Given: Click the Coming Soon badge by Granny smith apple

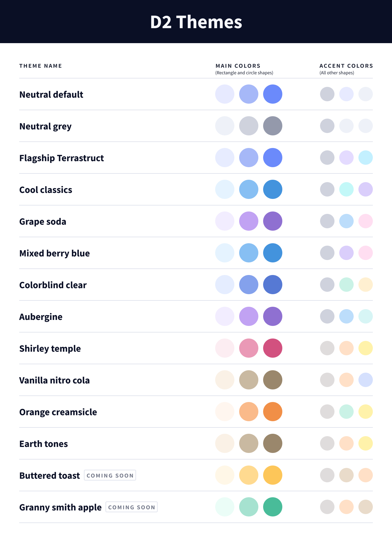Looking at the screenshot, I should 132,507.
